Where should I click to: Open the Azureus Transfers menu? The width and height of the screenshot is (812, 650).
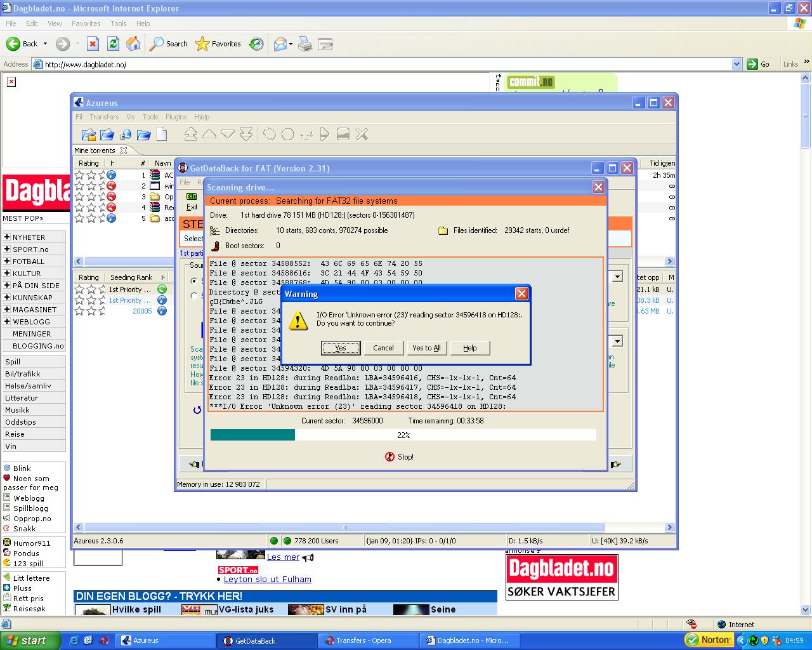(104, 117)
